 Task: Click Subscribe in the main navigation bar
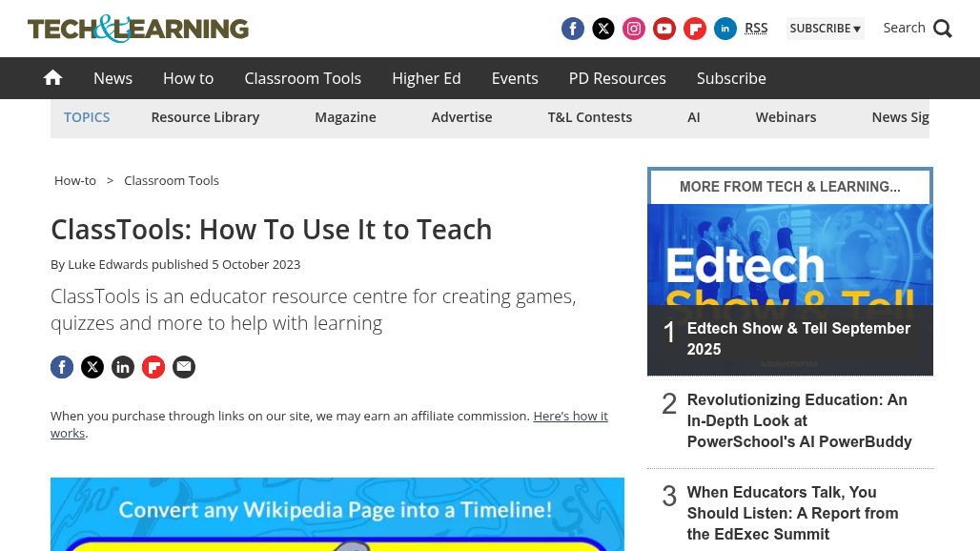coord(731,78)
